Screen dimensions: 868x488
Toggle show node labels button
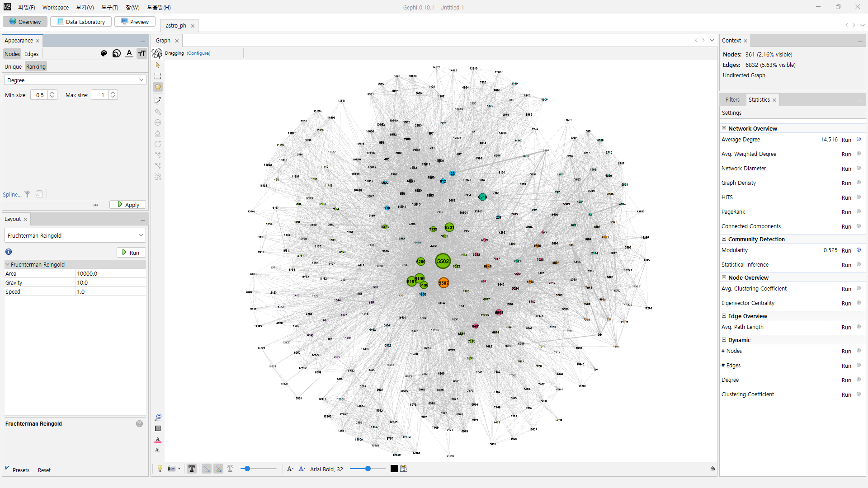point(192,469)
